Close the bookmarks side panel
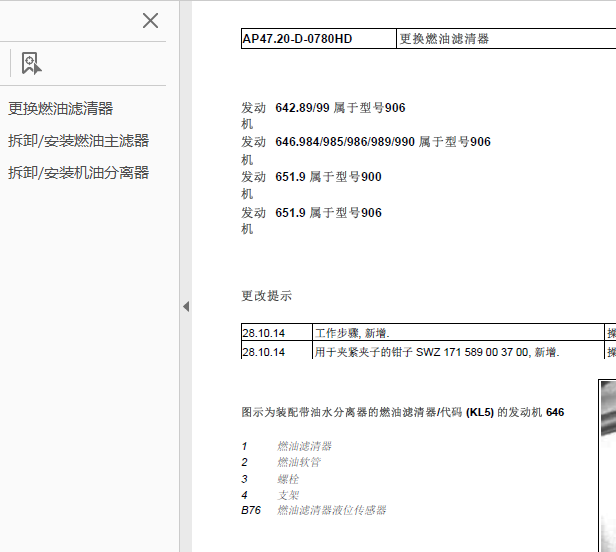The height and width of the screenshot is (552, 616). [150, 21]
